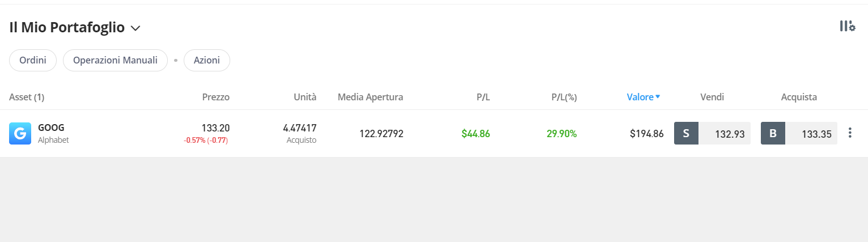Screen dimensions: 868x242
Task: Open the three-dot options menu for GOOG
Action: click(x=849, y=133)
